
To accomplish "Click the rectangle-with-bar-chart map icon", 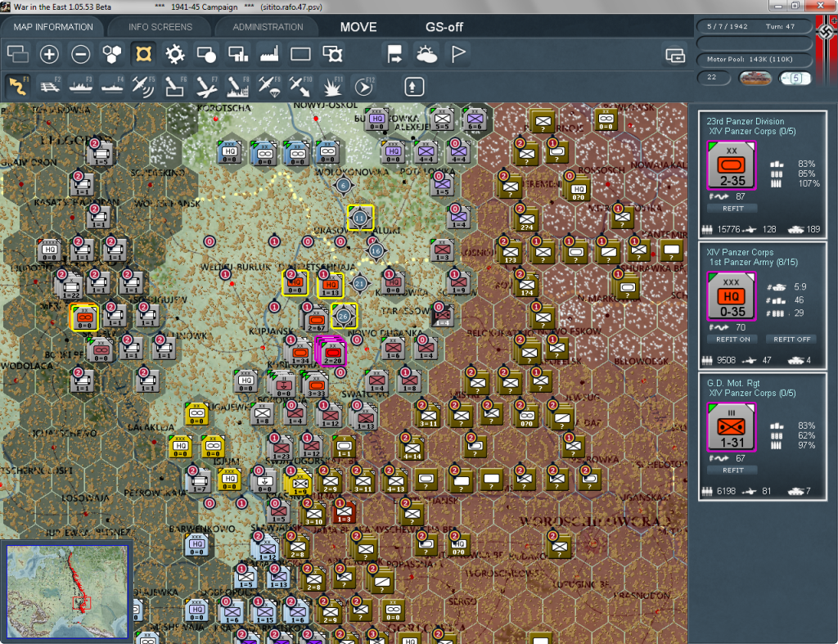I will [238, 54].
